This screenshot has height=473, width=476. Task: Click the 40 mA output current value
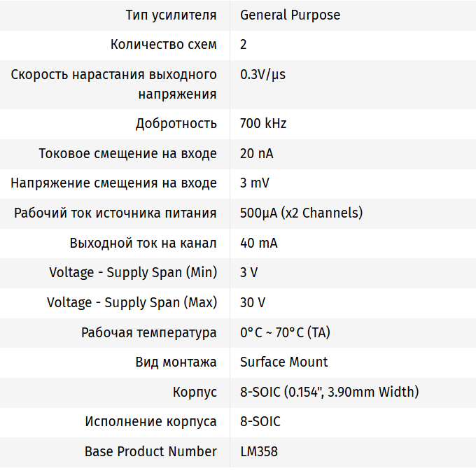click(258, 243)
